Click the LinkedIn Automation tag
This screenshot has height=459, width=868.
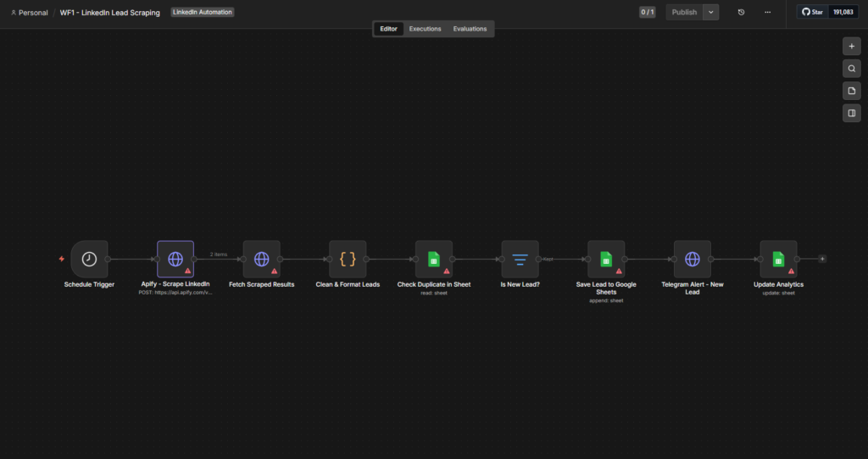click(x=203, y=12)
